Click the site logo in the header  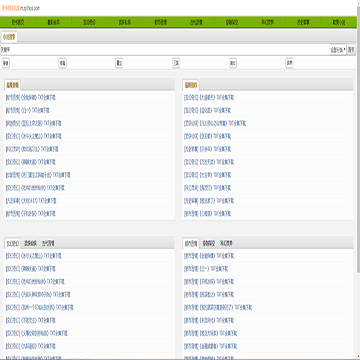coord(20,8)
